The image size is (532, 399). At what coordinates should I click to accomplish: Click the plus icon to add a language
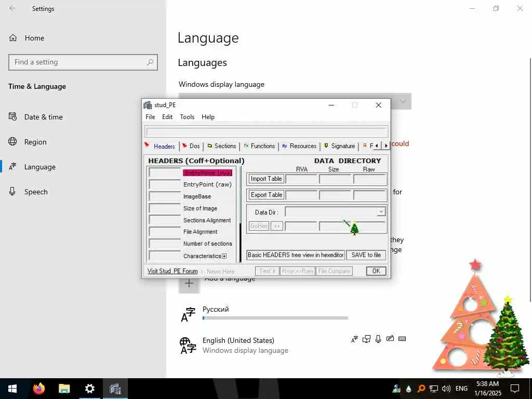pos(189,283)
